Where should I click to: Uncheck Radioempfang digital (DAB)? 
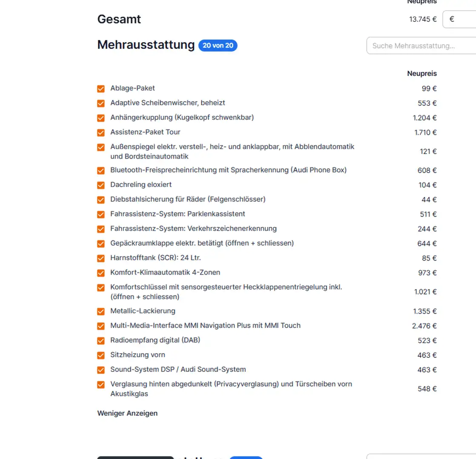101,340
